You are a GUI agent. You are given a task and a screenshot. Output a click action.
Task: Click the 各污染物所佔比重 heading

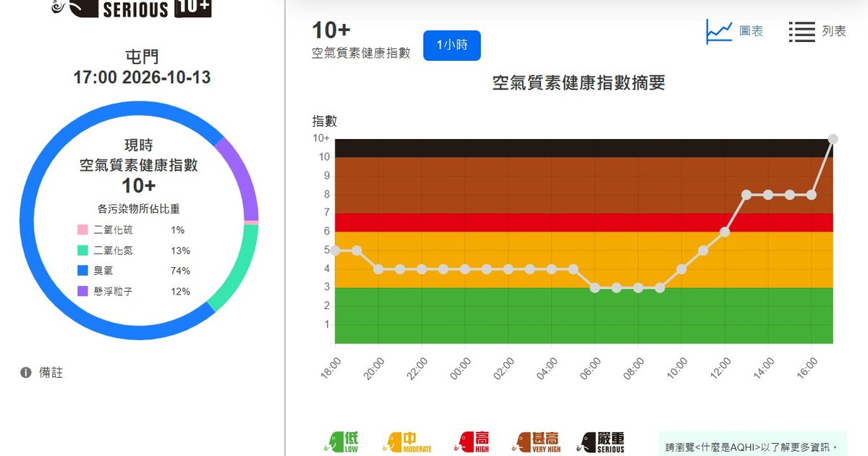[138, 208]
